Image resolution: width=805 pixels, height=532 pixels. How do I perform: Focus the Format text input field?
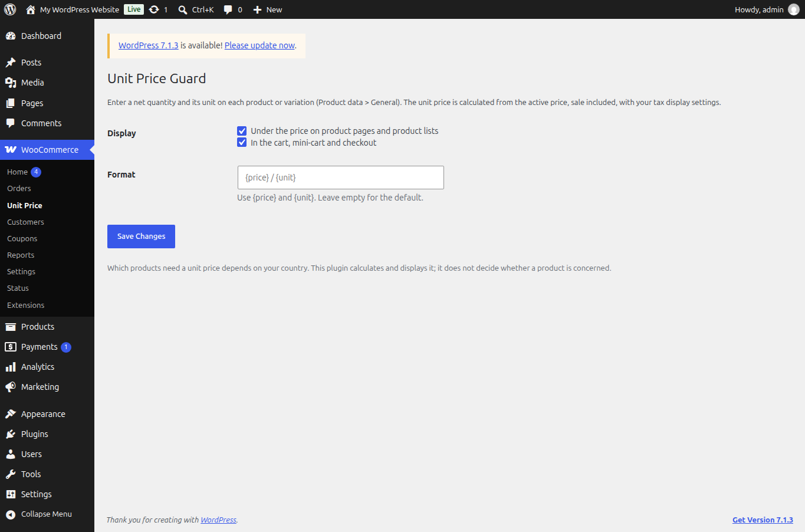(341, 178)
